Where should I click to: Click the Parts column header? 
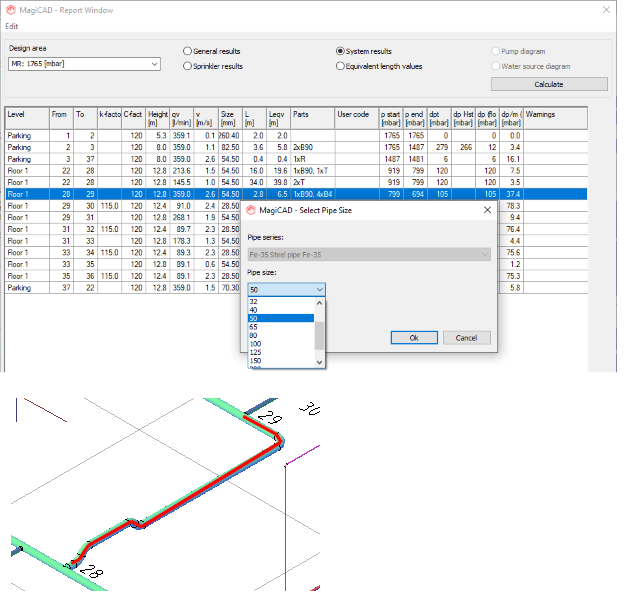click(x=312, y=118)
